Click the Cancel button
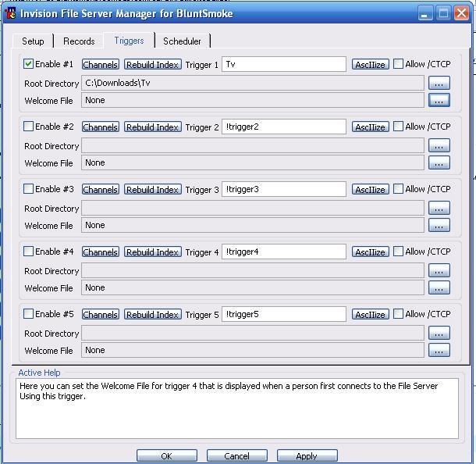 (x=236, y=455)
